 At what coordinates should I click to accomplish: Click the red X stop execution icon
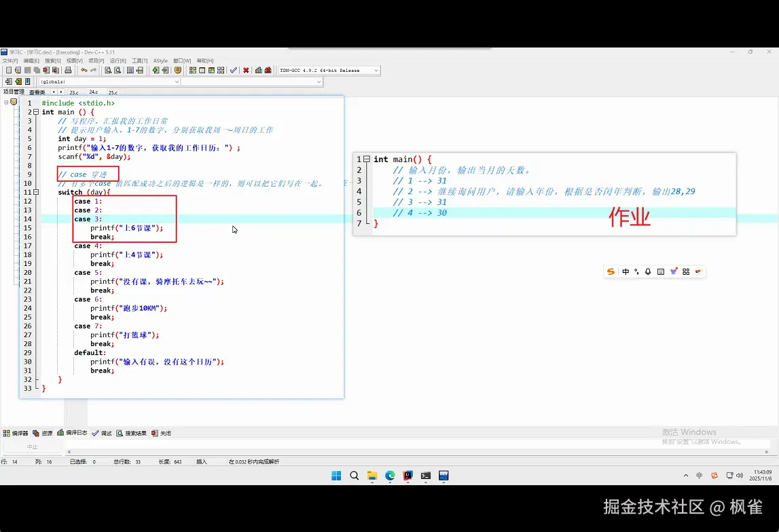[x=246, y=70]
